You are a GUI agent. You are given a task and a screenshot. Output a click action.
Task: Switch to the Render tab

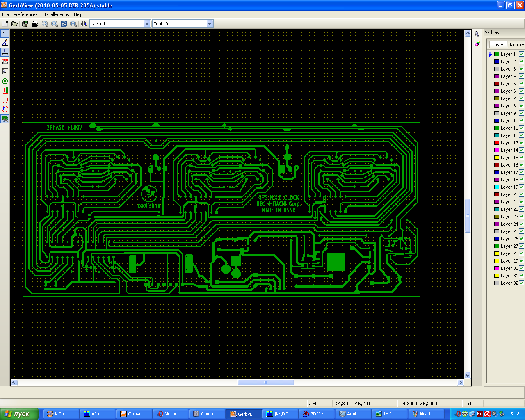pos(516,45)
